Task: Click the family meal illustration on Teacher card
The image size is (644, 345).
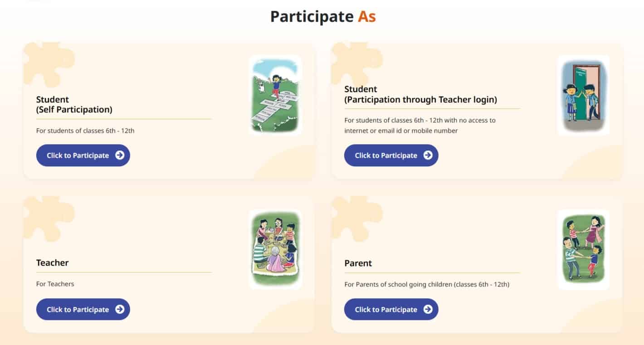Action: [x=275, y=249]
